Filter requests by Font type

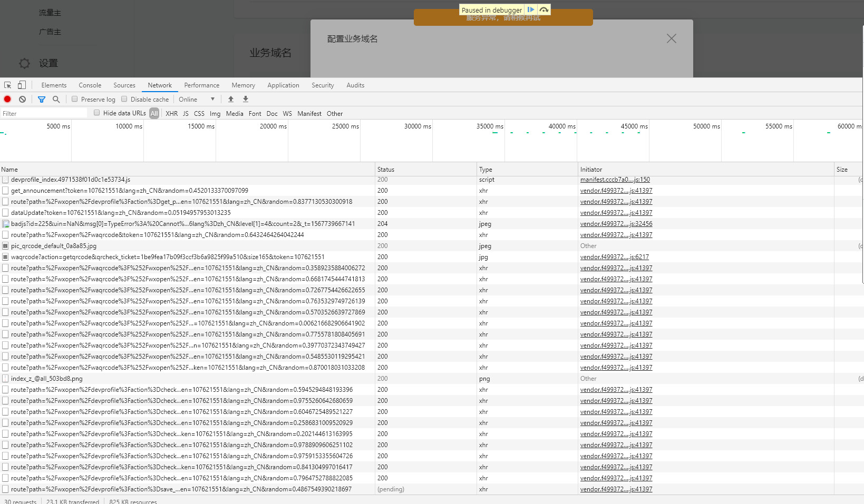[x=255, y=114]
